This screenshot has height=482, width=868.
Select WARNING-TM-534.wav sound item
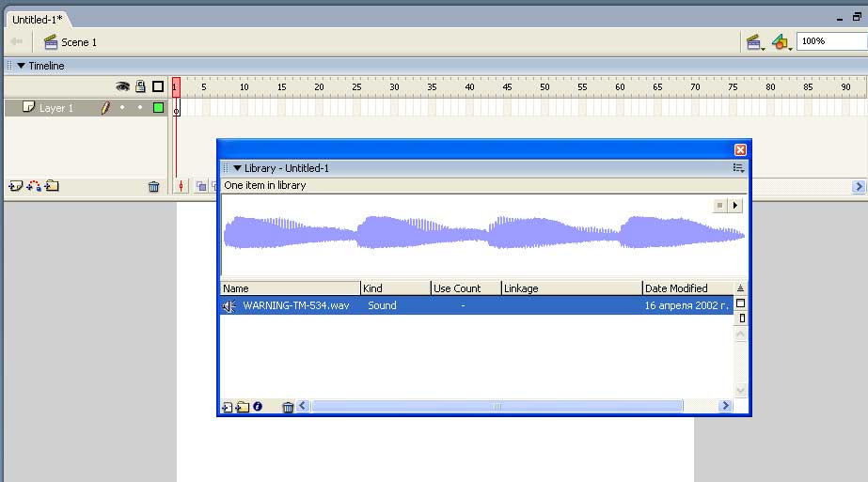click(477, 305)
